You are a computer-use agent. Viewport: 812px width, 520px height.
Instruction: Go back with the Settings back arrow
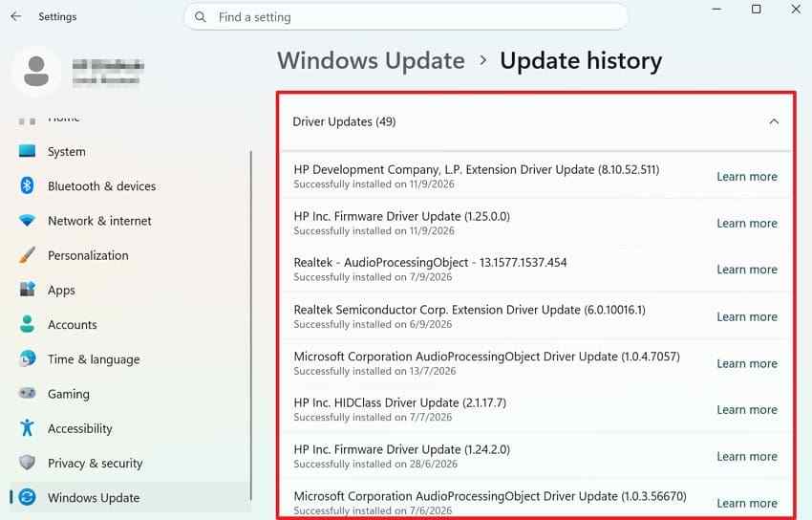[16, 16]
